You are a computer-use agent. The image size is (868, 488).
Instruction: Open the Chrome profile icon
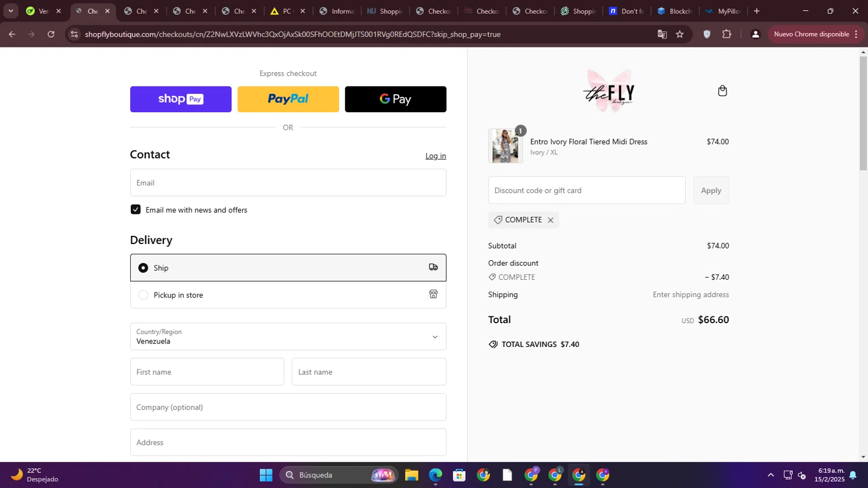(755, 34)
